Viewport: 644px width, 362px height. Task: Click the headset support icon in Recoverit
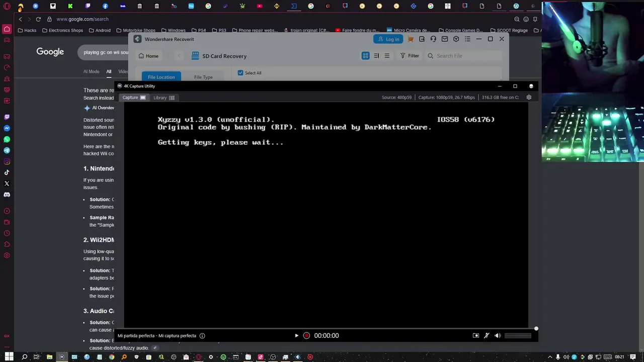pos(433,39)
